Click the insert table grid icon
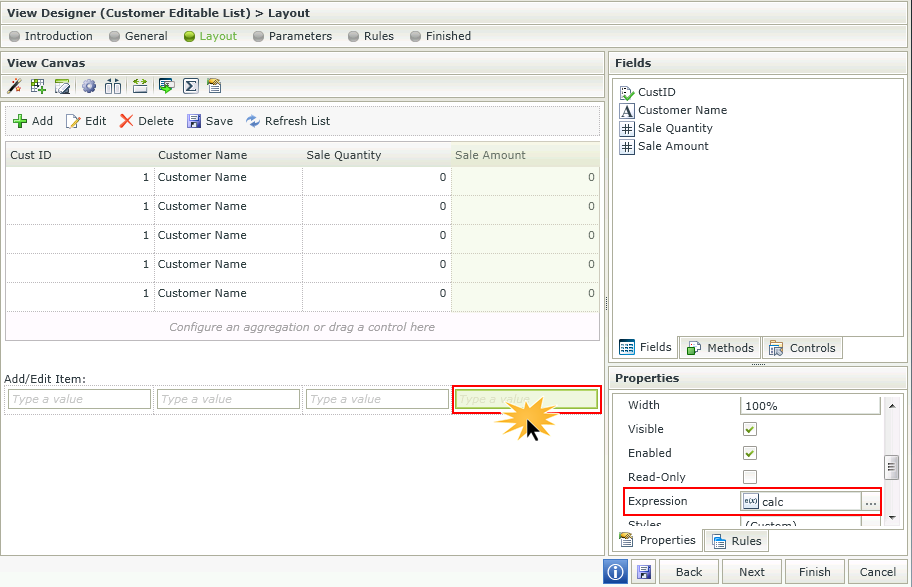 click(38, 86)
